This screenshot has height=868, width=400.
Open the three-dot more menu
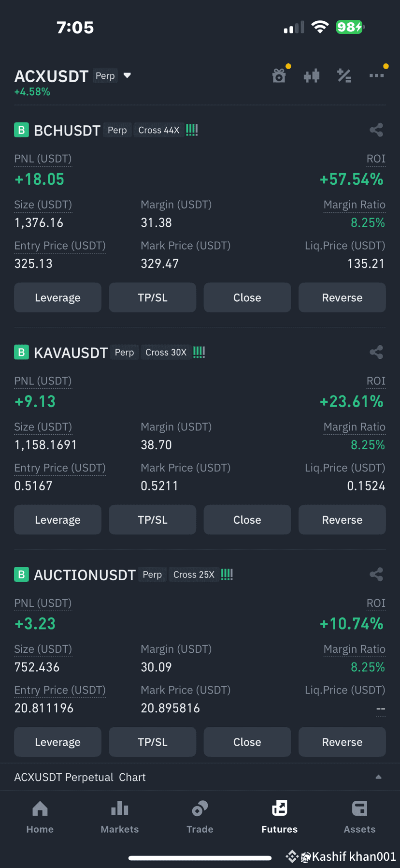pos(376,75)
